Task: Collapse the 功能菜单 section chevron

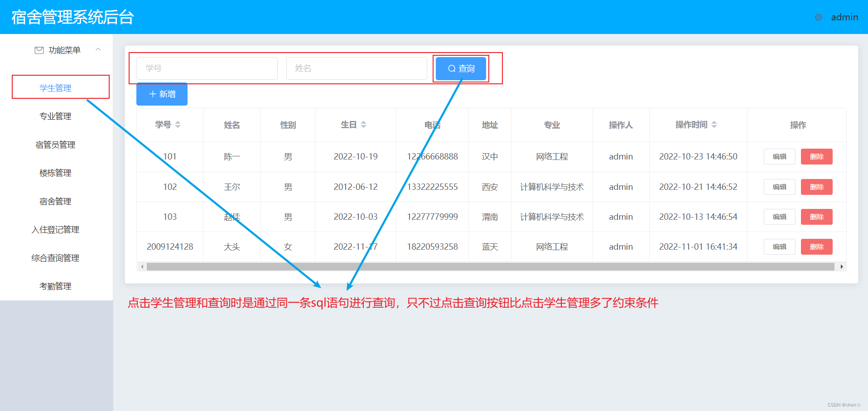Action: (98, 49)
